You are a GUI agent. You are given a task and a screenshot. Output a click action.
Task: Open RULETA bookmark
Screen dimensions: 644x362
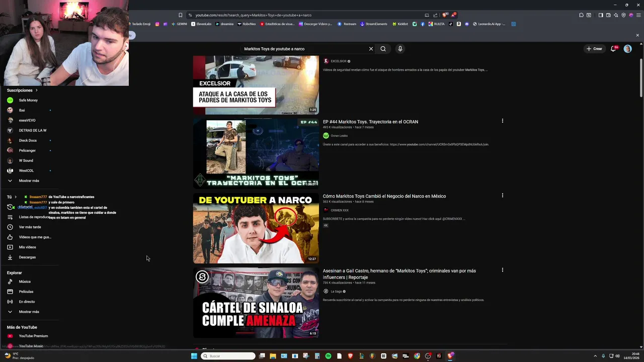[437, 24]
